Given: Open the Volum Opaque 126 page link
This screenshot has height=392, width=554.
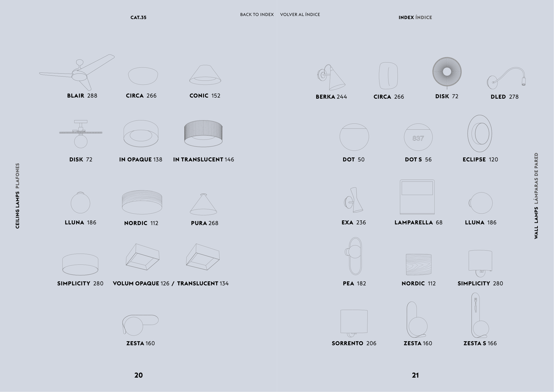Looking at the screenshot, I should coord(141,283).
